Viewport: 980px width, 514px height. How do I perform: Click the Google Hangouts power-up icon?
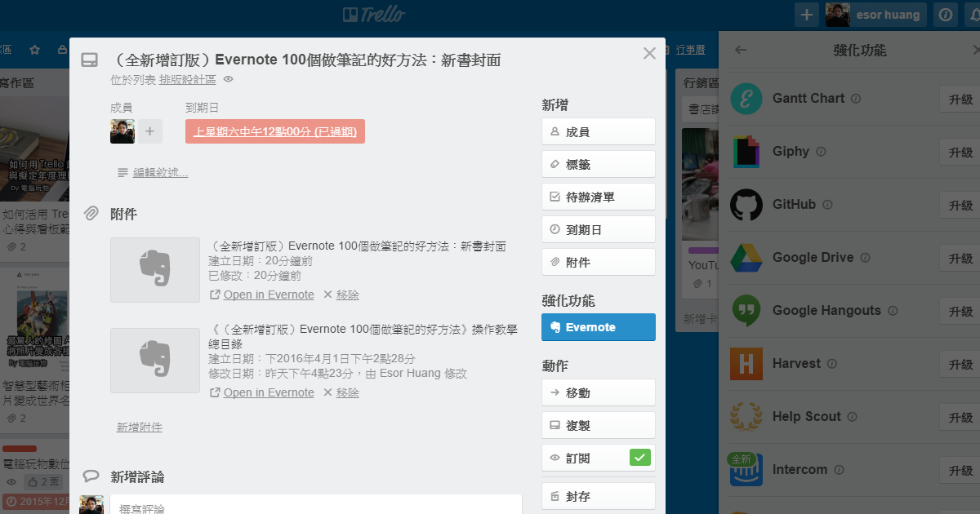click(x=746, y=310)
